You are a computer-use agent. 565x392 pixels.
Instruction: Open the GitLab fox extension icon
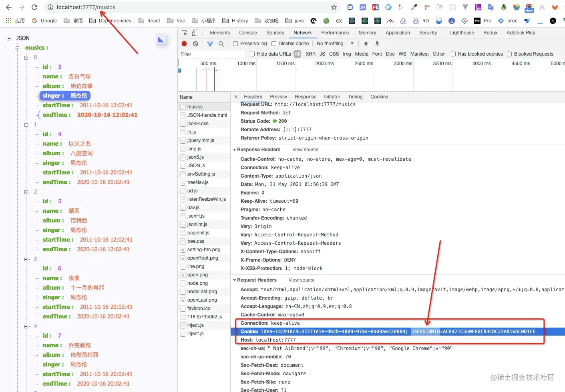coord(555,7)
